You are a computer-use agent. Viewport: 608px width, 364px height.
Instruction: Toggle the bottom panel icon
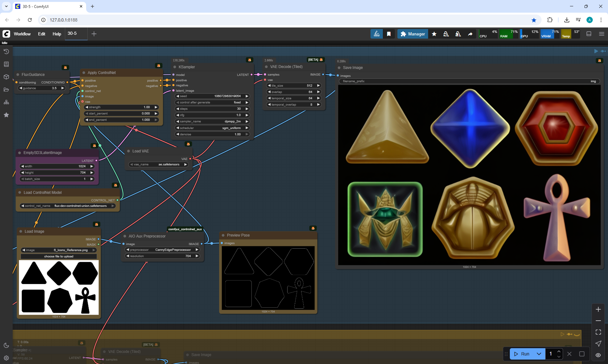[x=589, y=34]
